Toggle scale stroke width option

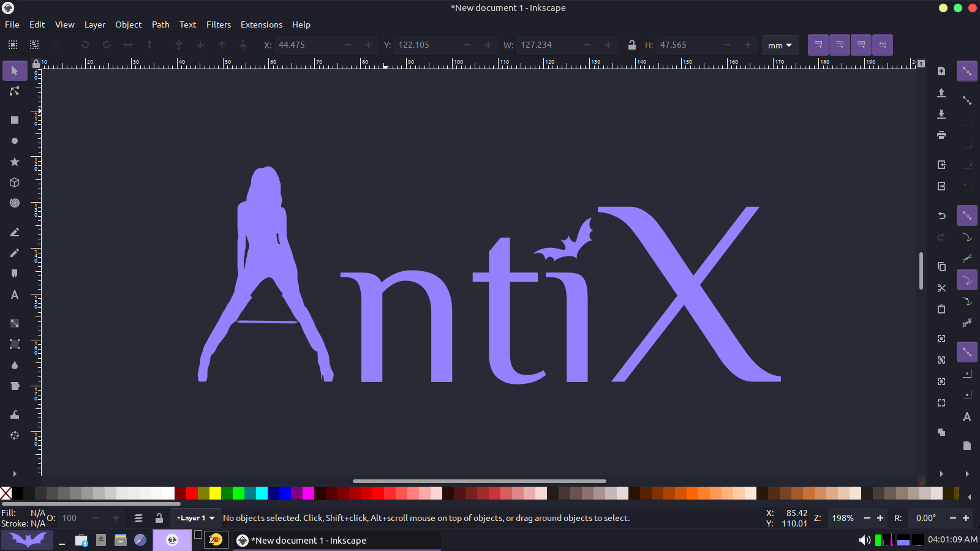[818, 45]
